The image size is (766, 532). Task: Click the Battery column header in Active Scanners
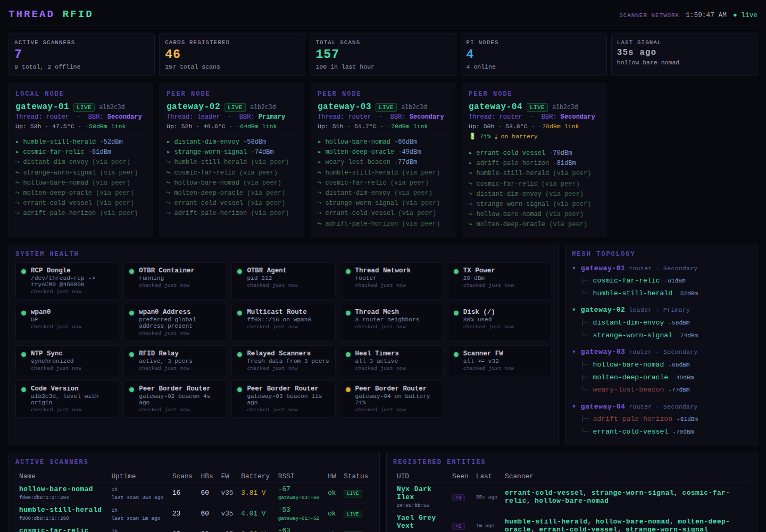click(255, 476)
